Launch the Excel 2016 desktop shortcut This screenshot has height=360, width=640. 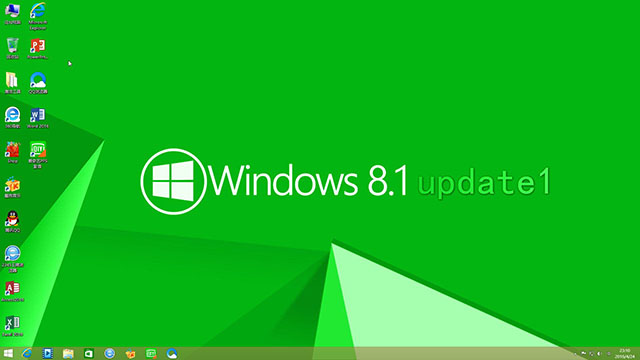pyautogui.click(x=12, y=326)
